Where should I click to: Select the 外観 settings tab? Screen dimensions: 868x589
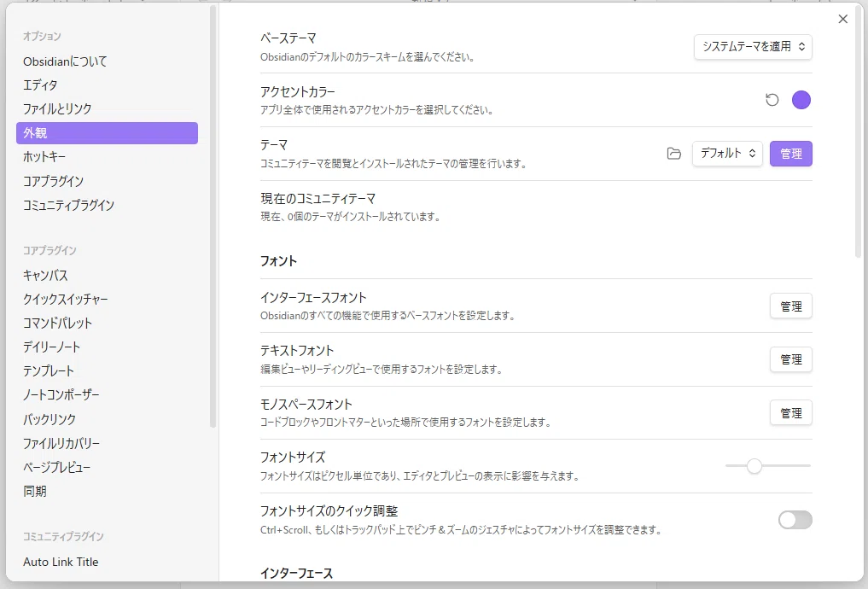pyautogui.click(x=107, y=133)
